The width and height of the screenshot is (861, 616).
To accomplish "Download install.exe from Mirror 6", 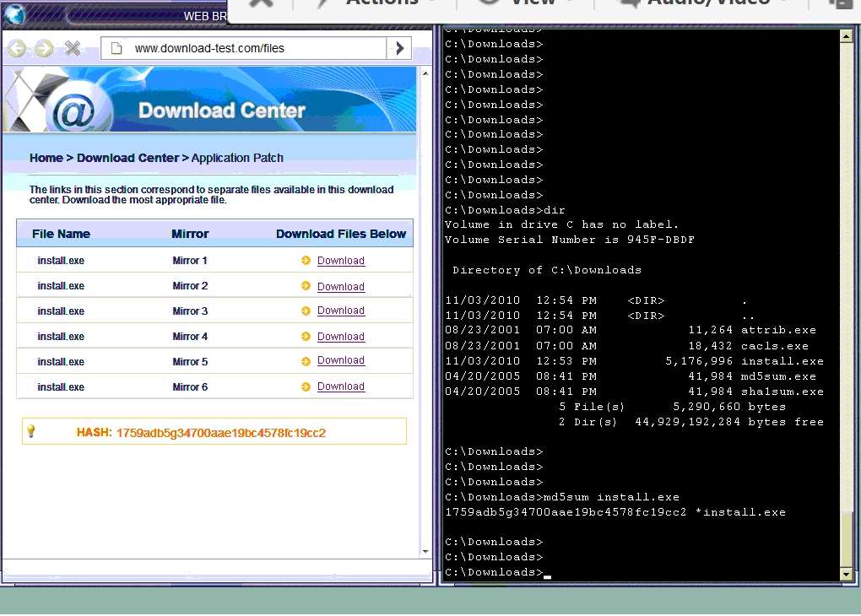I will coord(340,386).
